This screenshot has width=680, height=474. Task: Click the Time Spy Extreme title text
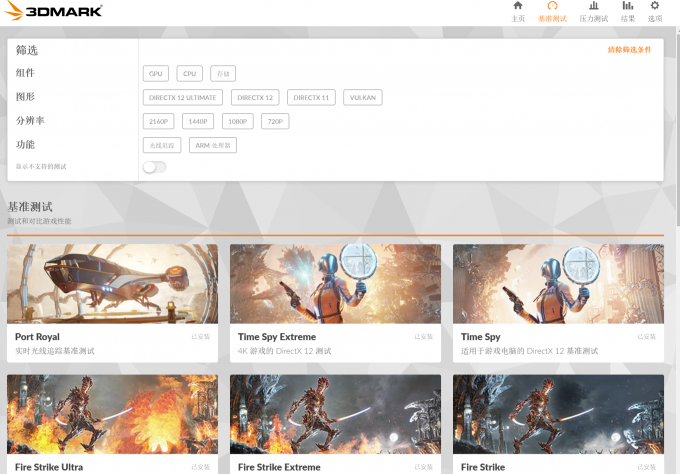(x=277, y=337)
